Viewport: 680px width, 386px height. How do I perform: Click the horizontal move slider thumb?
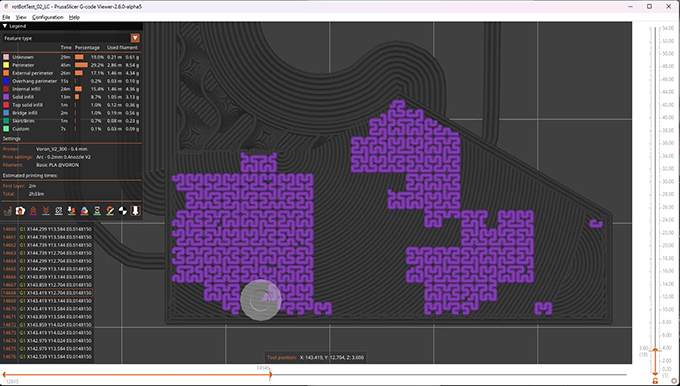point(270,375)
